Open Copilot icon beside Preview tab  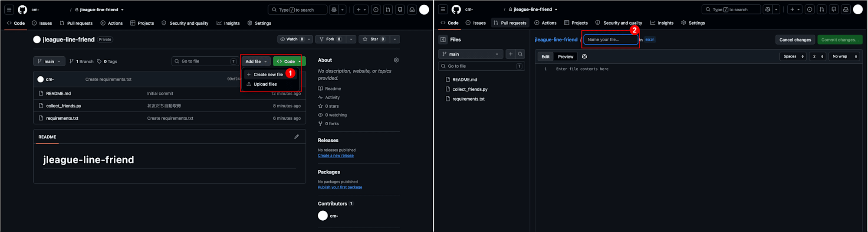[585, 56]
